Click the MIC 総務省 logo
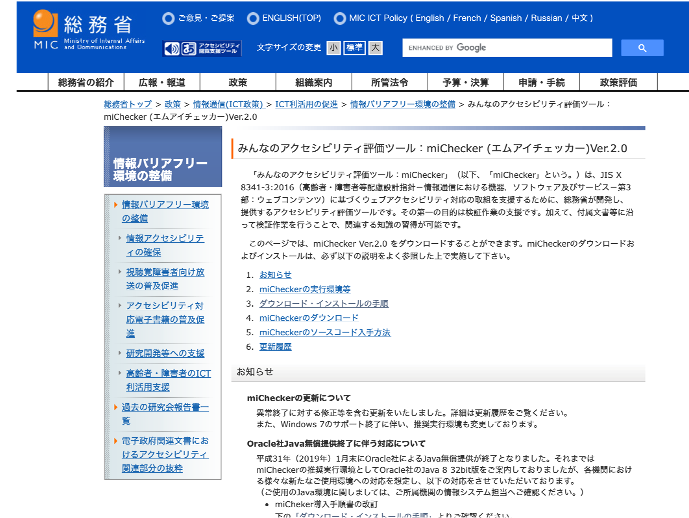 tap(88, 29)
